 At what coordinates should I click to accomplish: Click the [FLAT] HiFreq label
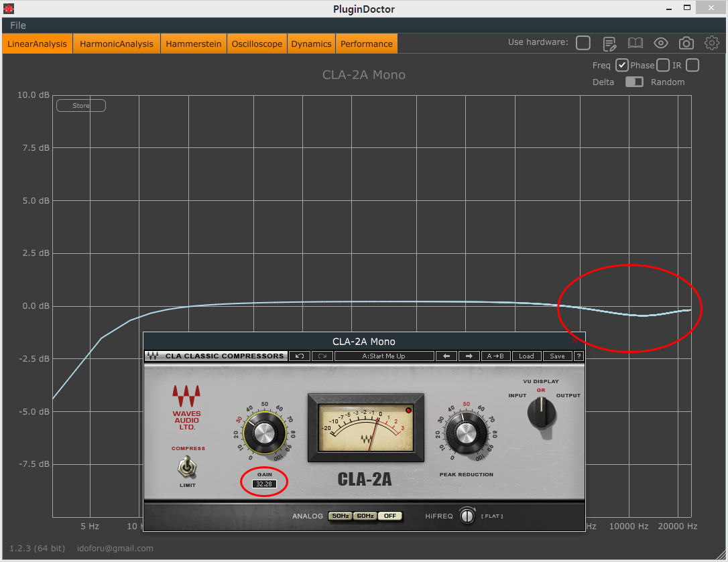492,516
